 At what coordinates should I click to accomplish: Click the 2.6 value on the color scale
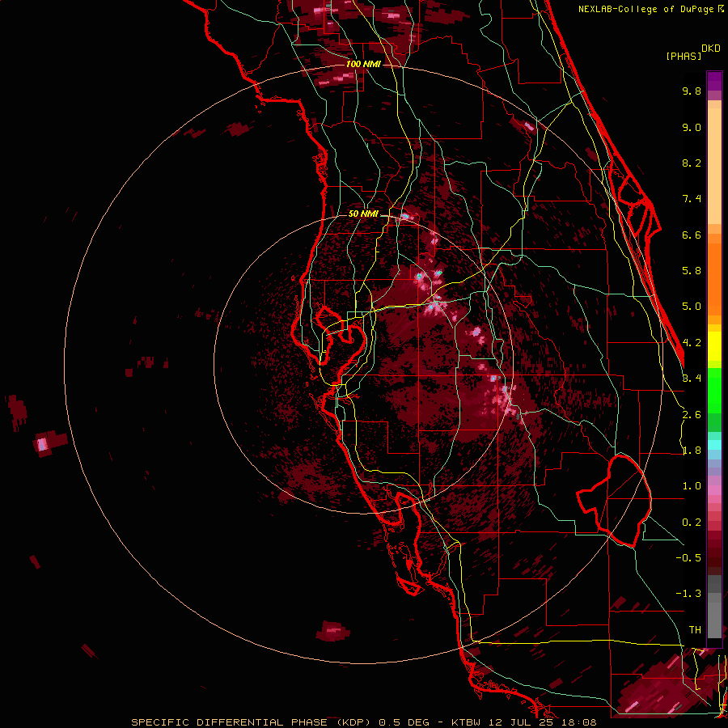[x=692, y=414]
